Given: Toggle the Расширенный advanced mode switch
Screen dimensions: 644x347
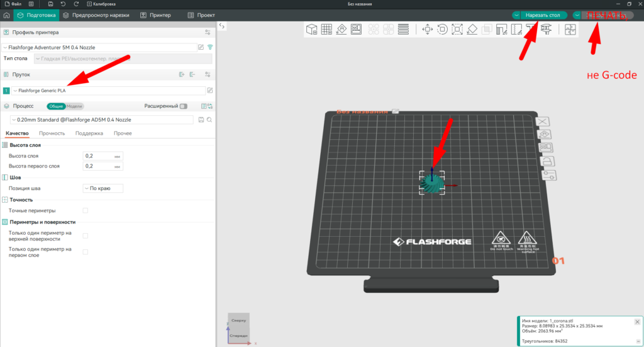Looking at the screenshot, I should point(183,106).
